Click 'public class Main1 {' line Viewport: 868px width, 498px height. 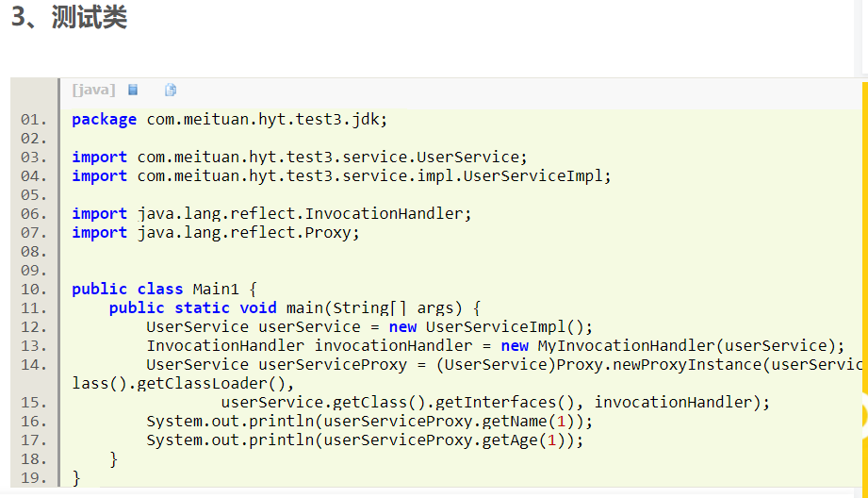click(164, 290)
